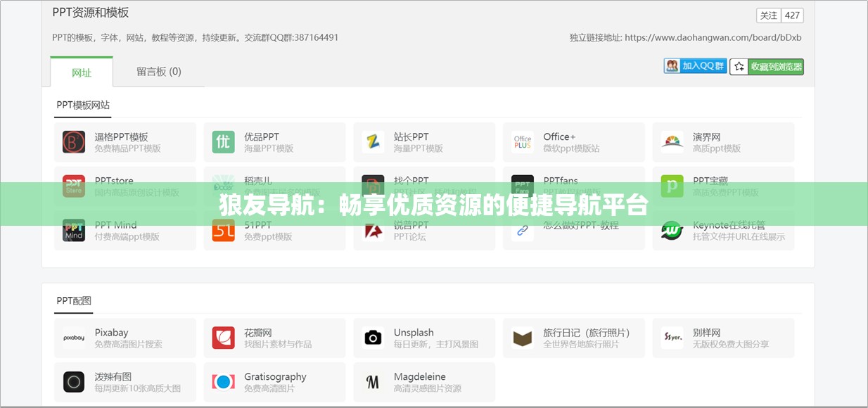Click the 关注 follow button
This screenshot has height=408, width=868.
tap(769, 15)
